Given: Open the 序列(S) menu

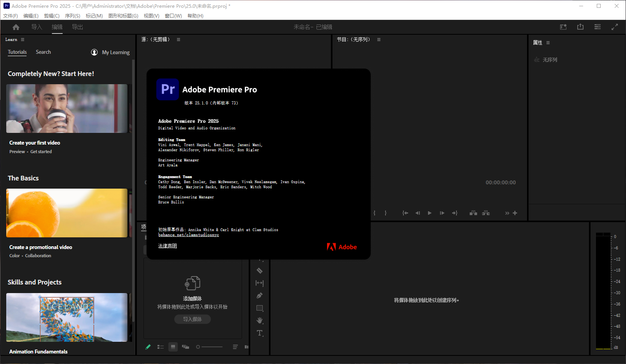Looking at the screenshot, I should (73, 16).
